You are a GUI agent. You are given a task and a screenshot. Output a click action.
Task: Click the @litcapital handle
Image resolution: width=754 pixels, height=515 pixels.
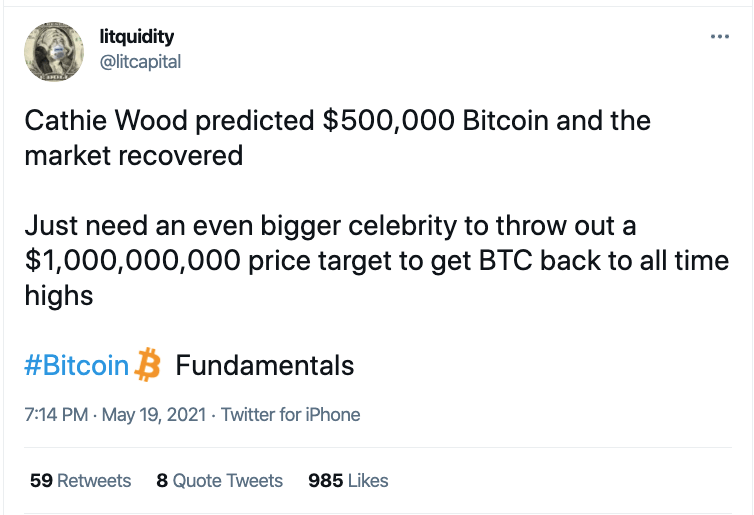(140, 61)
